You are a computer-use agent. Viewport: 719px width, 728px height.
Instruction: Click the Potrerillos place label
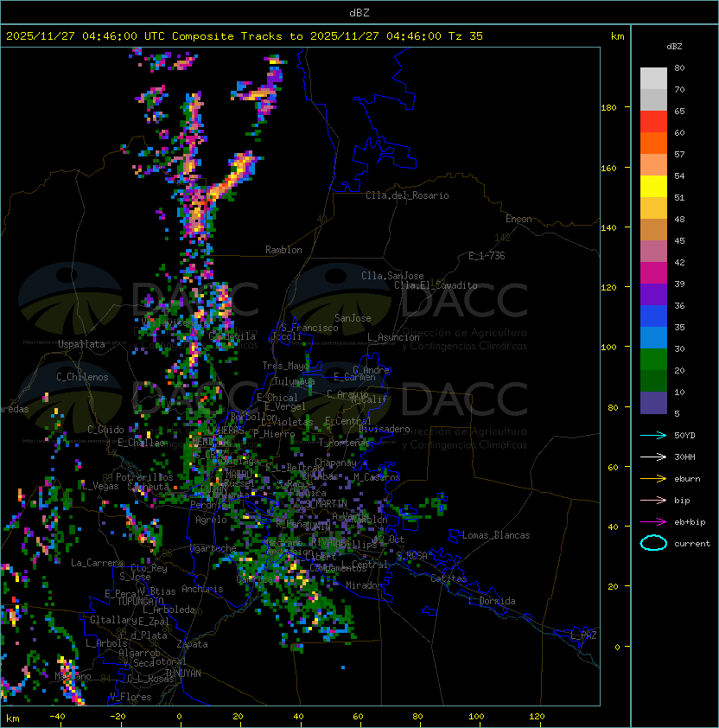click(144, 477)
